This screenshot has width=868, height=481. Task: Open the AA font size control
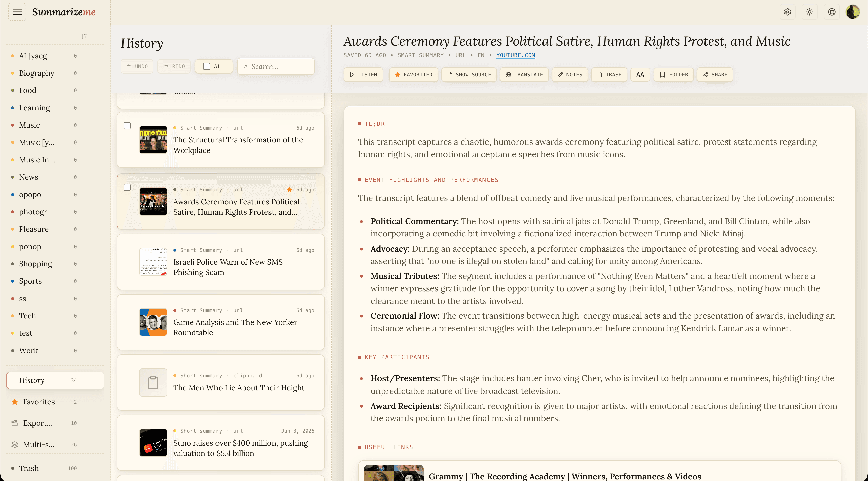[640, 74]
